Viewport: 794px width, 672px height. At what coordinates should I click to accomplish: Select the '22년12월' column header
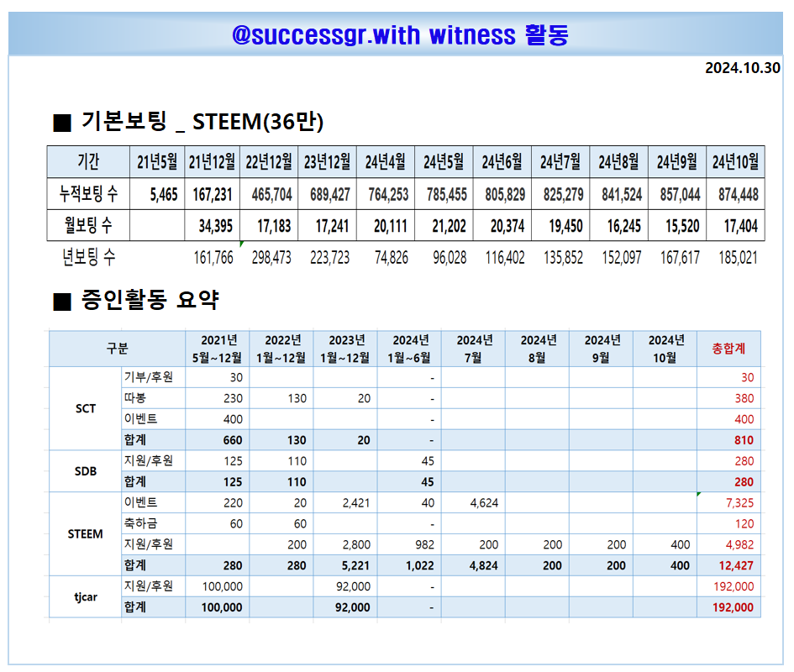click(x=269, y=162)
